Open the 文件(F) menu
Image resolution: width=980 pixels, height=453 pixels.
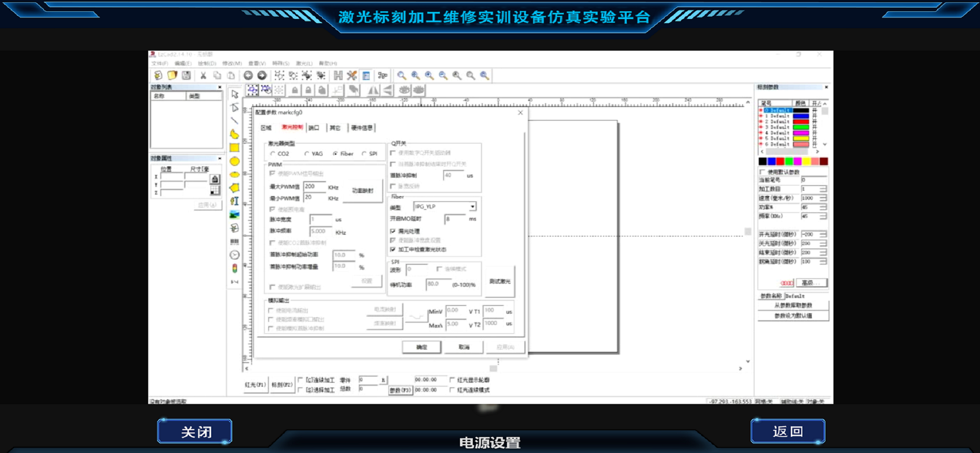pos(159,63)
